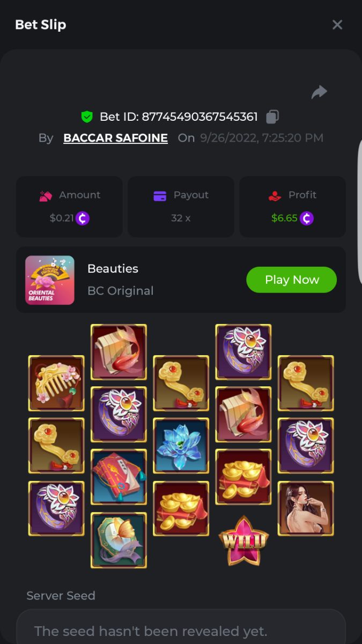
Task: Close the Bet Slip panel
Action: [337, 25]
